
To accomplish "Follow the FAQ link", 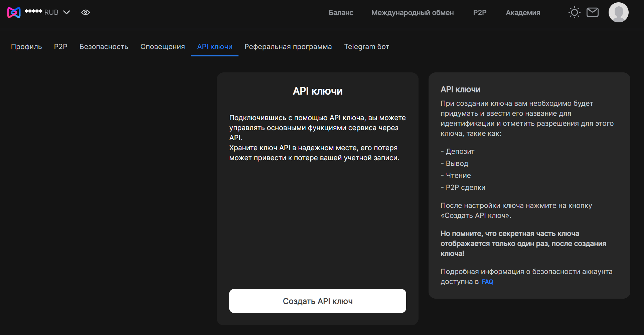I will [487, 282].
